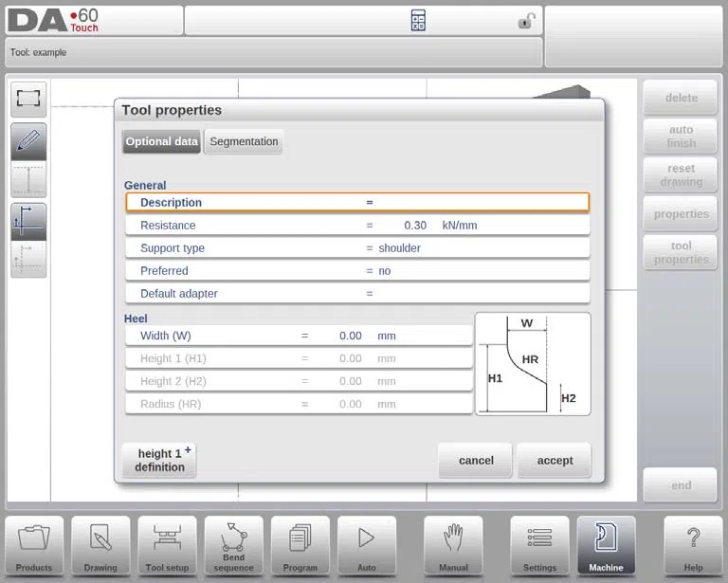
Task: Change the Support type shoulder setting
Action: tap(357, 247)
